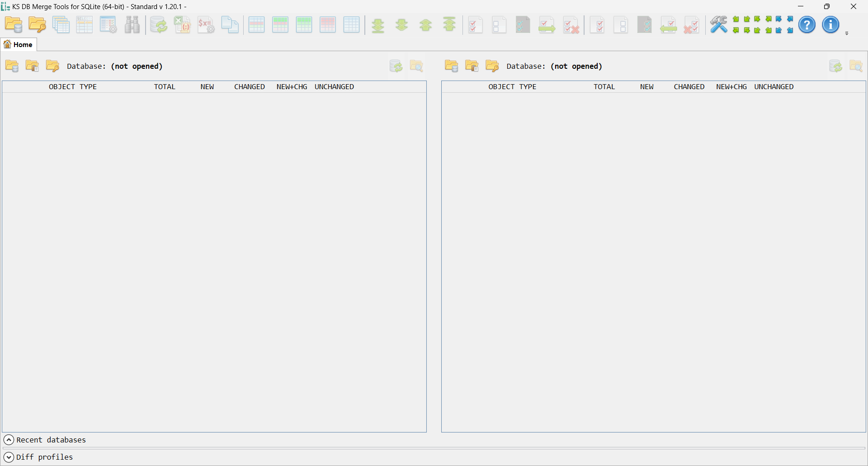Click the CHANGED column header in right panel
Image resolution: width=868 pixels, height=466 pixels.
[689, 87]
